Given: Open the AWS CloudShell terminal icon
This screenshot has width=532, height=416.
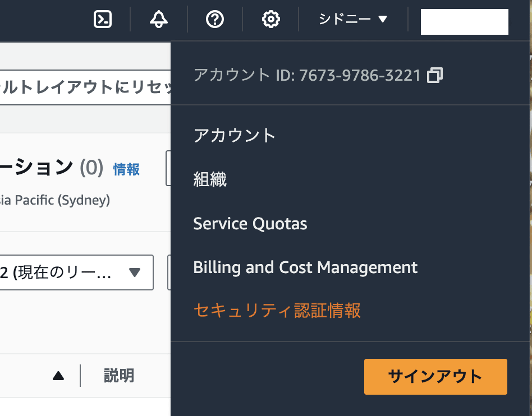Looking at the screenshot, I should click(102, 19).
